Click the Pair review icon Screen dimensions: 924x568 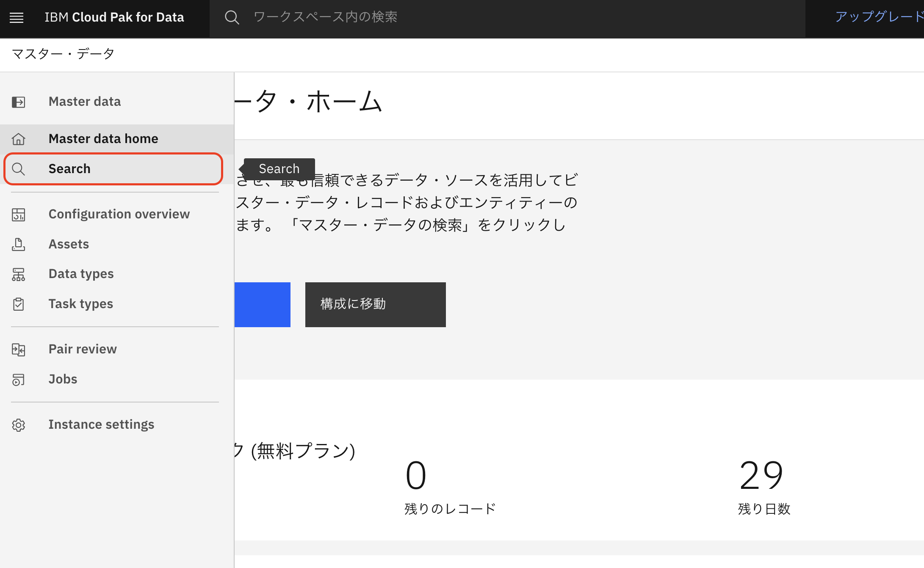pos(19,350)
